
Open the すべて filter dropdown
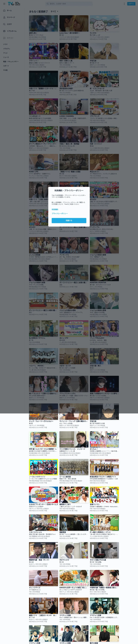point(54,11)
